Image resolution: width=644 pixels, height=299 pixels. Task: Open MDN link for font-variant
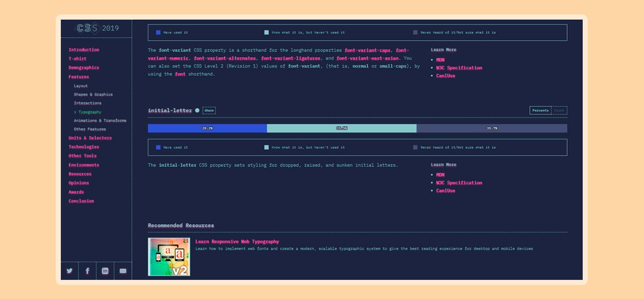[440, 60]
